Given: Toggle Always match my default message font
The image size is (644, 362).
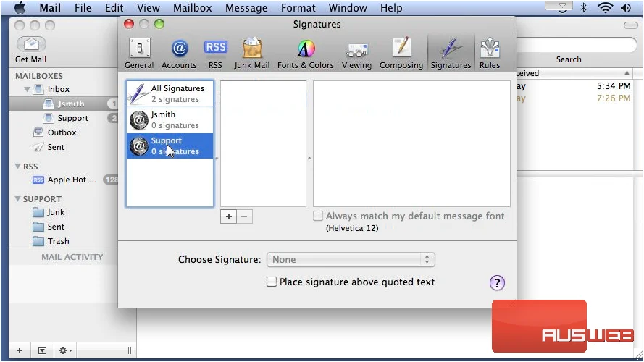Looking at the screenshot, I should 318,216.
